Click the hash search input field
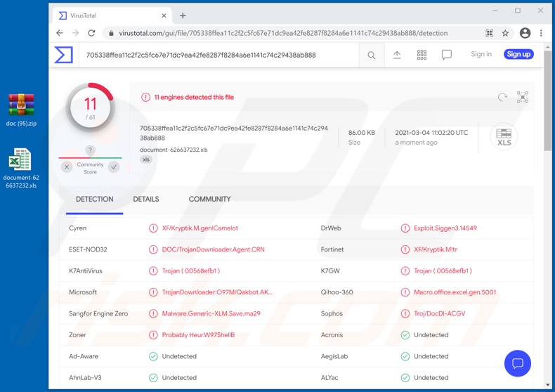Image resolution: width=555 pixels, height=392 pixels. 218,55
